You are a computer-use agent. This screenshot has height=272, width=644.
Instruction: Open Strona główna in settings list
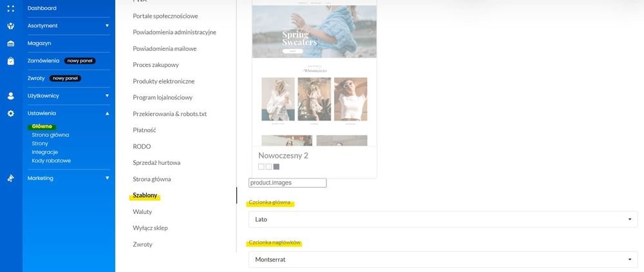tap(152, 179)
